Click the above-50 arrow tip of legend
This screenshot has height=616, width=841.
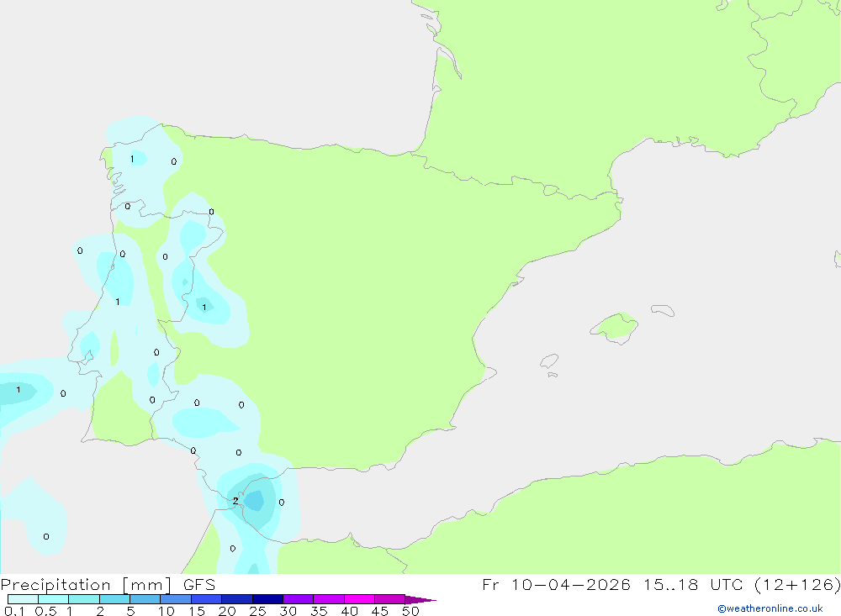tap(420, 599)
